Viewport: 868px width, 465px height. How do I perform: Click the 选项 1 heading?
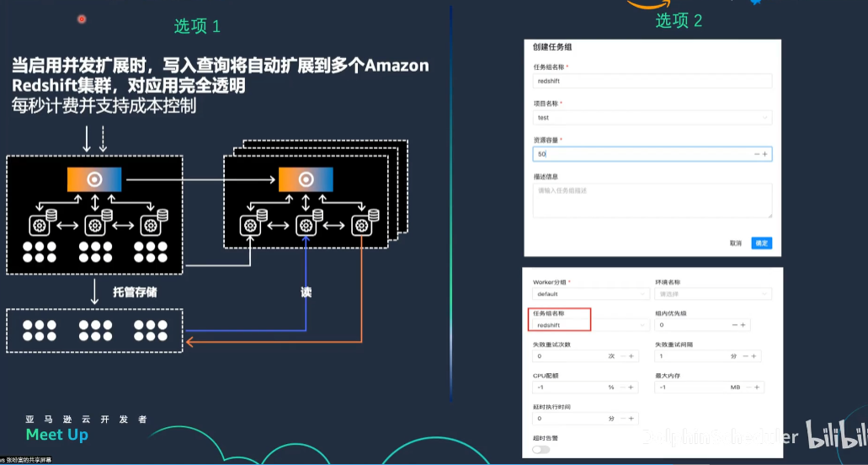[x=197, y=26]
